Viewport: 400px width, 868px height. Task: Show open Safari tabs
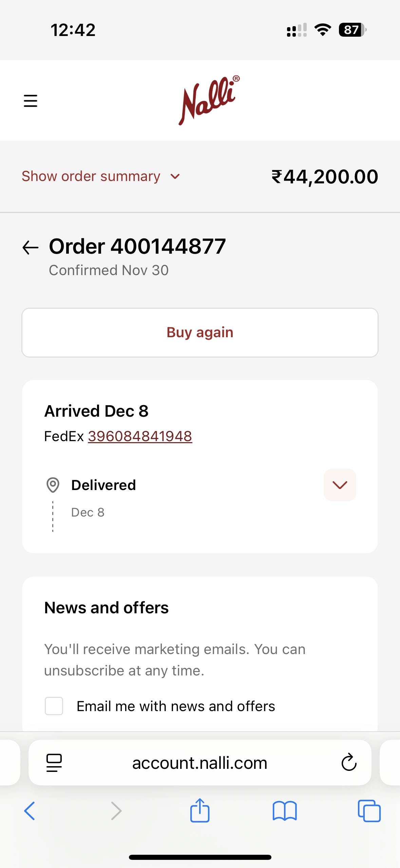click(x=369, y=811)
